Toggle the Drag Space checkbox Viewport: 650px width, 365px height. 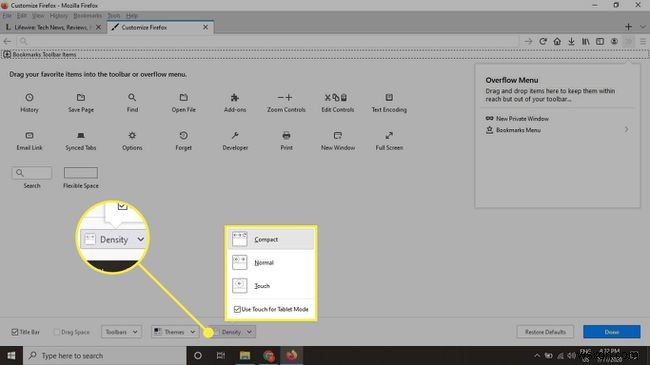coord(57,332)
